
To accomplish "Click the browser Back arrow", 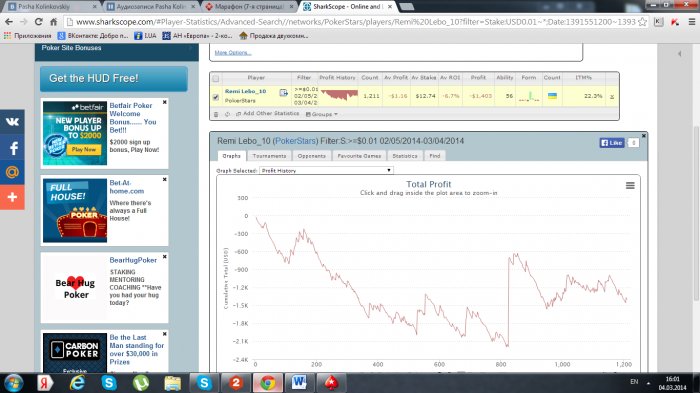I will [x=9, y=22].
